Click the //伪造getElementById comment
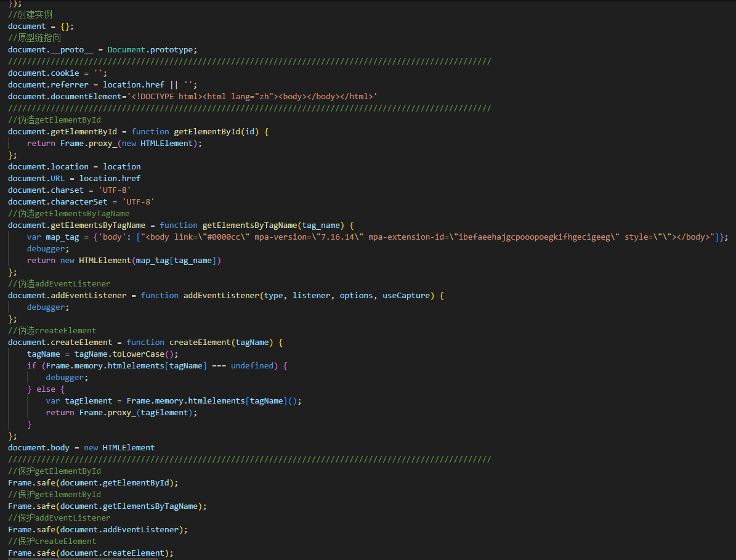 tap(54, 120)
